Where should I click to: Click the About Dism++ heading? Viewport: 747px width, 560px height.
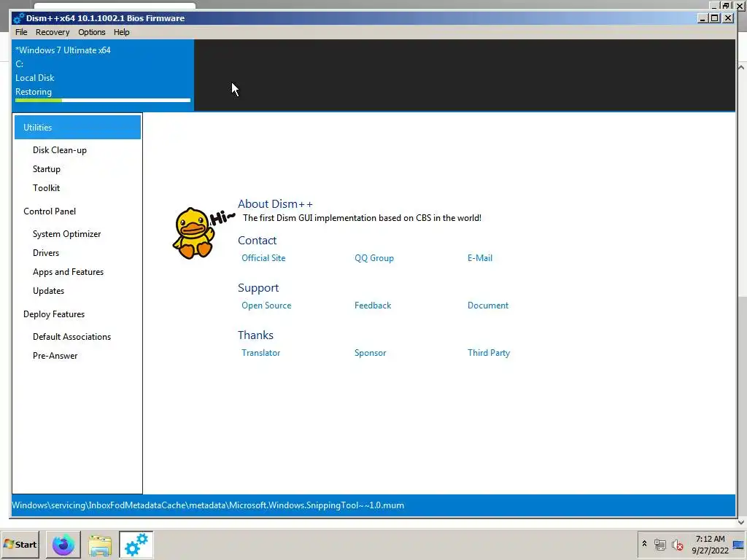[x=275, y=204]
